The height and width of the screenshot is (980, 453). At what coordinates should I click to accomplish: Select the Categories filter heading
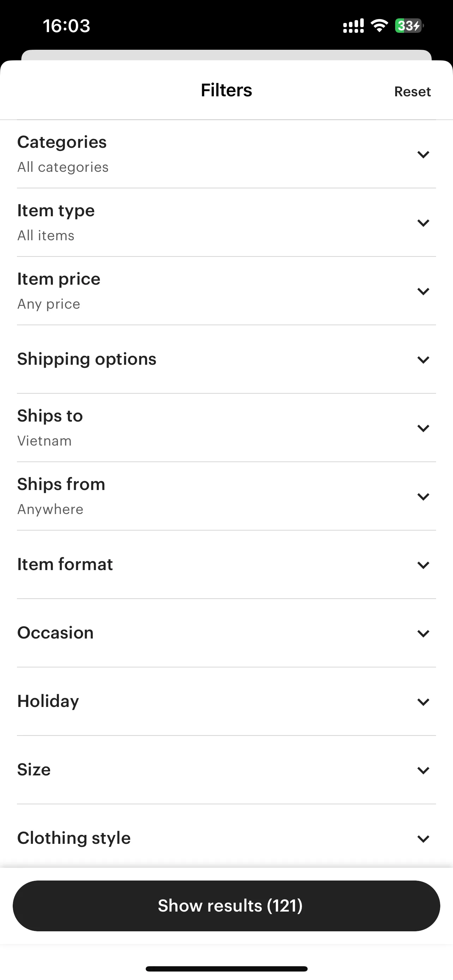pos(62,142)
